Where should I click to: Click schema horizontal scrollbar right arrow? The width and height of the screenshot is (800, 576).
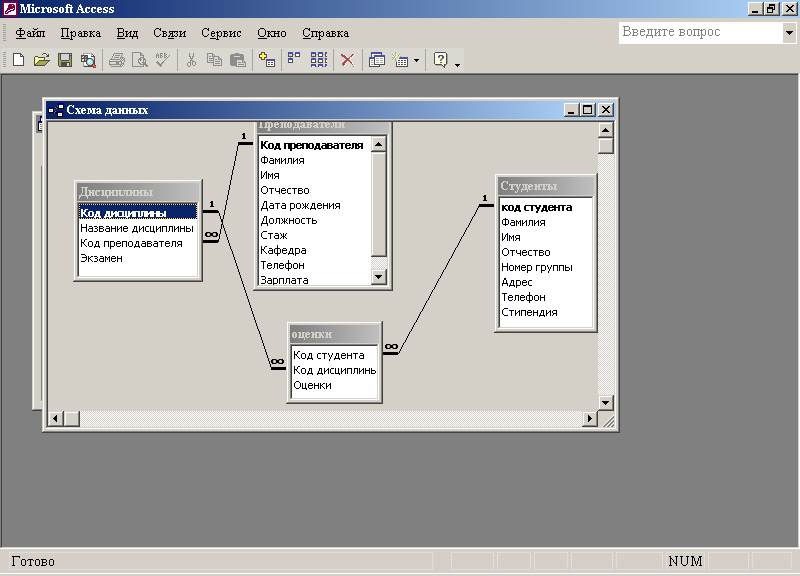[590, 419]
